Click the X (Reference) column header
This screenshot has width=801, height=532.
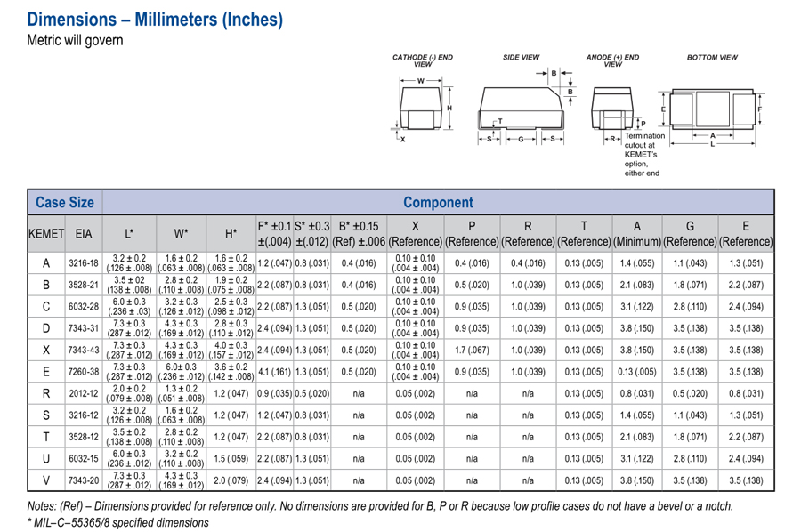(416, 234)
